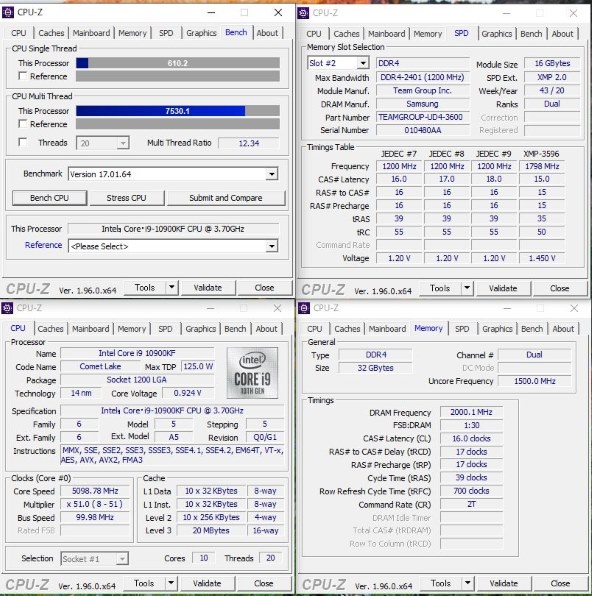
Task: Click the XMP-3596 column header
Action: tap(541, 154)
